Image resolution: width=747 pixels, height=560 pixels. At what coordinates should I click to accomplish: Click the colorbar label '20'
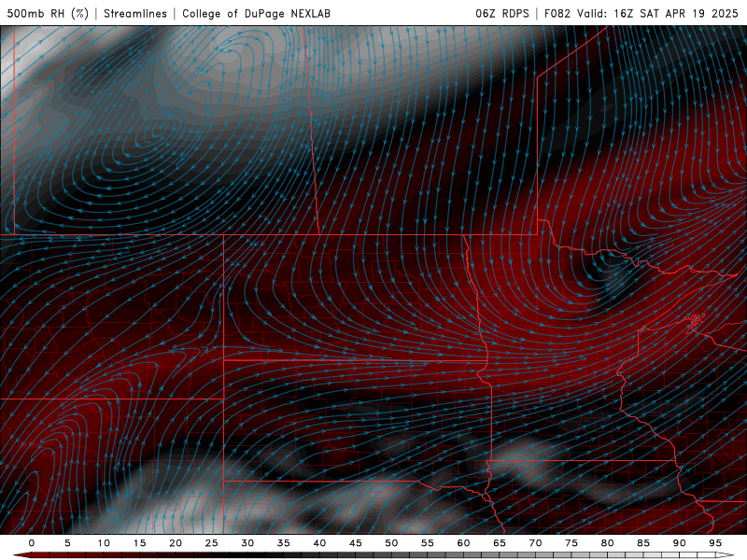pyautogui.click(x=176, y=543)
